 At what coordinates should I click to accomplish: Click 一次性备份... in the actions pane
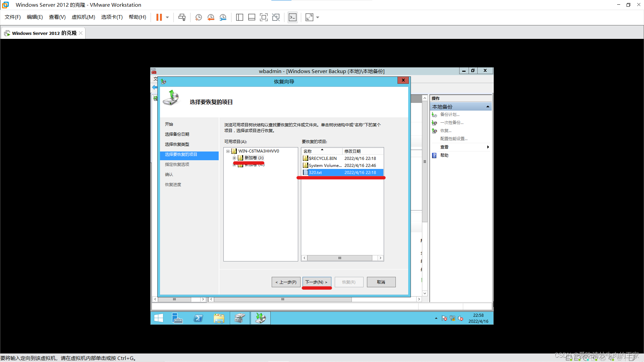[451, 123]
